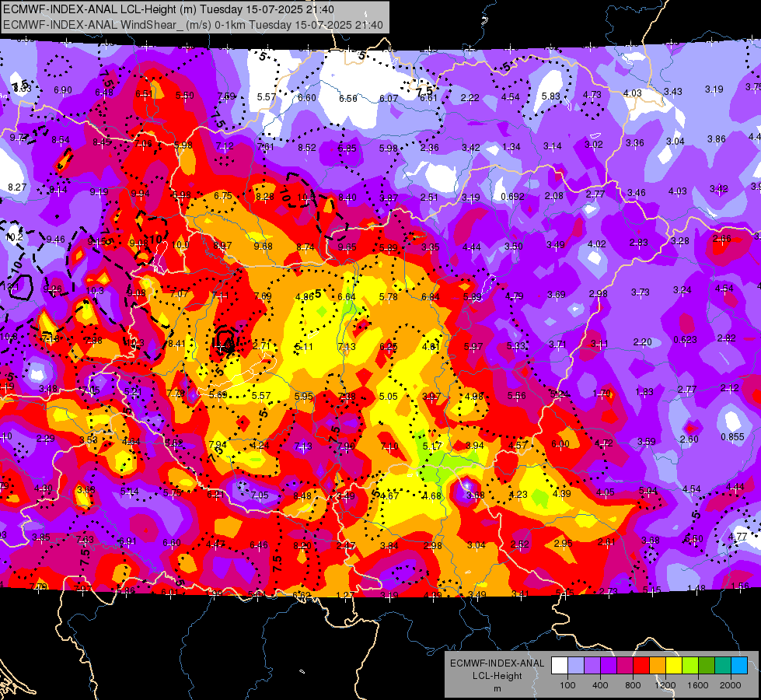Click the wind shear value 7.07
761x700 pixels.
pyautogui.click(x=180, y=293)
